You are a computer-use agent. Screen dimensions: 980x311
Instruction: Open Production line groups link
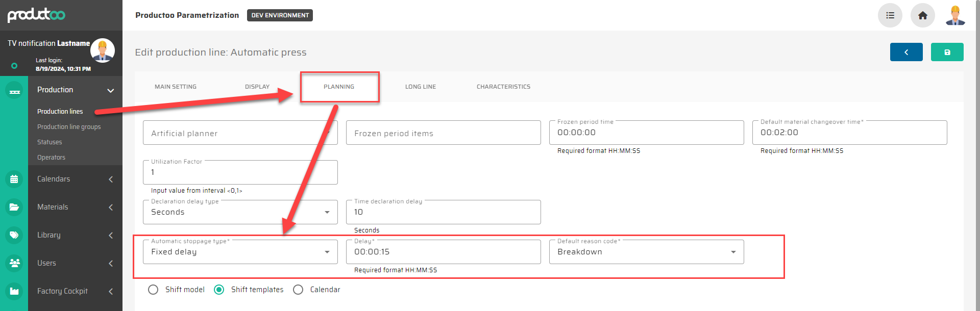[69, 127]
